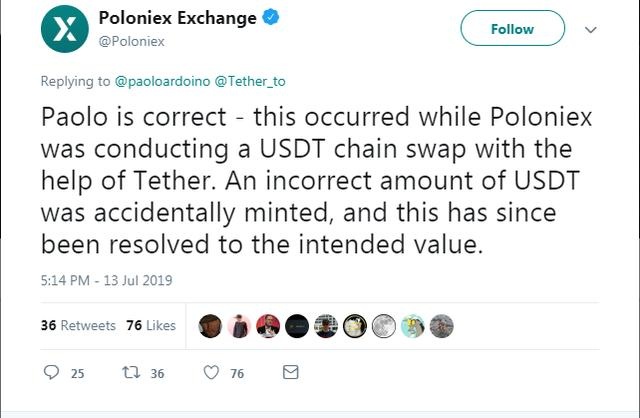Screen dimensions: 640x418
Task: Open the moon avatar in the likers row
Action: [x=383, y=325]
